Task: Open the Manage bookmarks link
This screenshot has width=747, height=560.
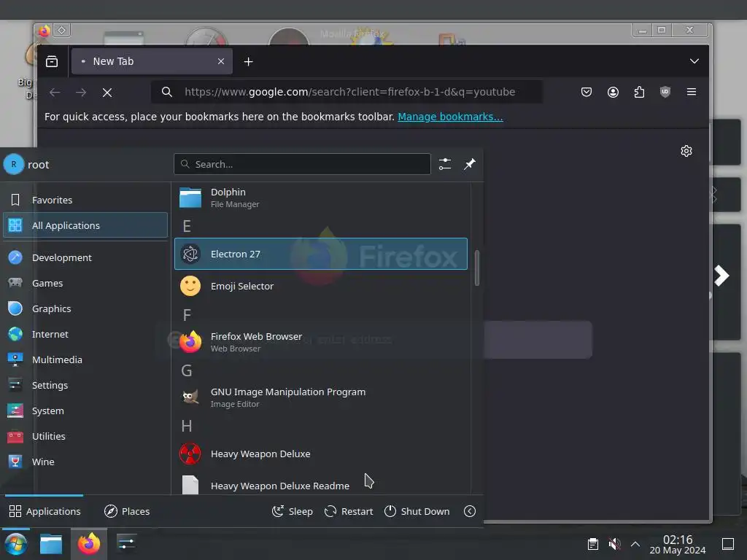Action: pyautogui.click(x=450, y=117)
